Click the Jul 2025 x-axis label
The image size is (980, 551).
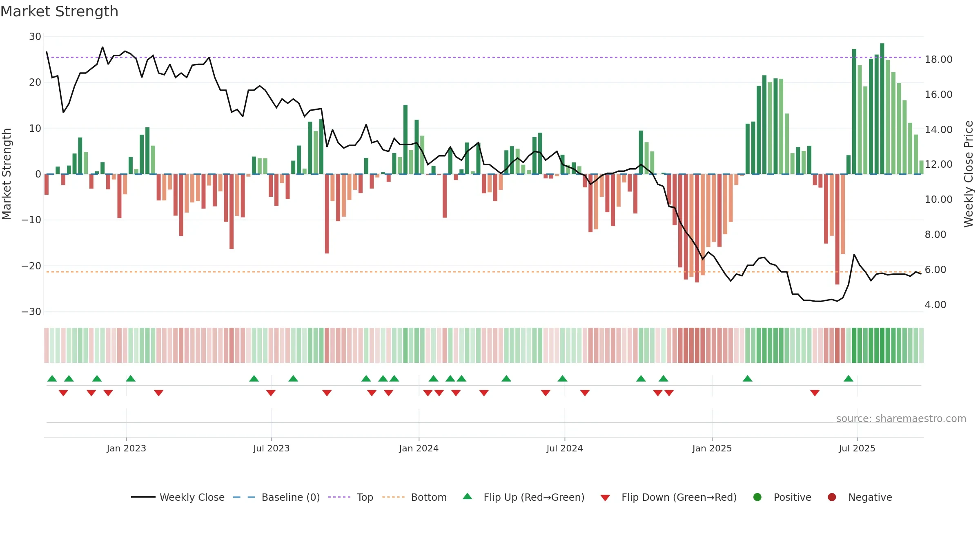(x=857, y=448)
